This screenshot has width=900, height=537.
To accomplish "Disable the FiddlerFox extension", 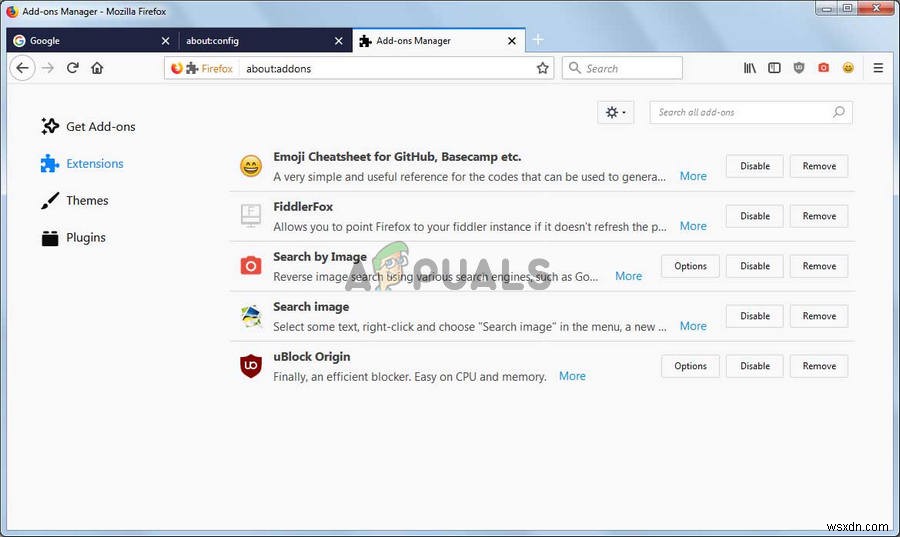I will pos(755,216).
